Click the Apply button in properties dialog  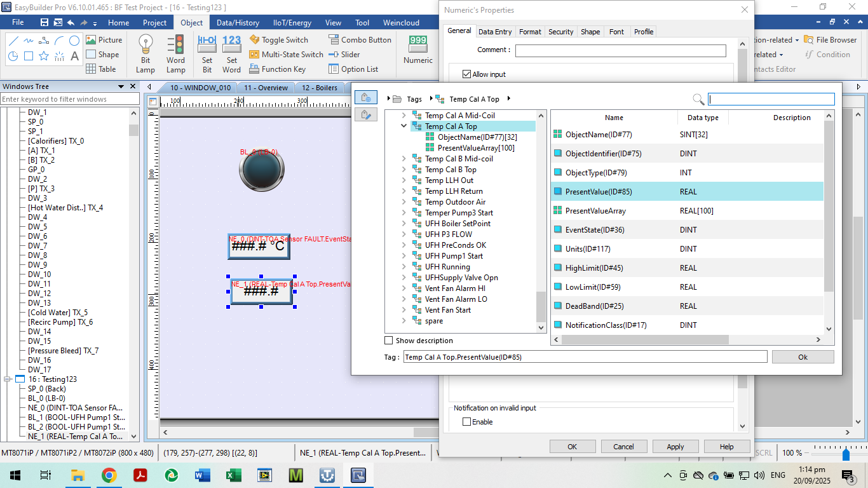coord(675,447)
